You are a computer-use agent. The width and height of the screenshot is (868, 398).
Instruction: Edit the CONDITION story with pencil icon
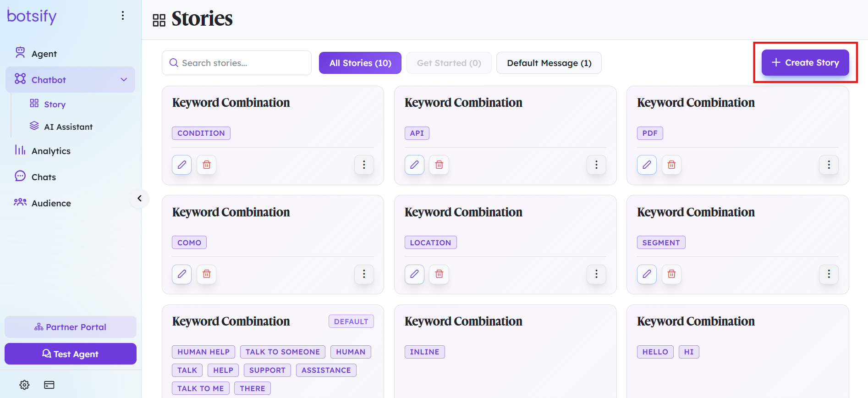182,165
